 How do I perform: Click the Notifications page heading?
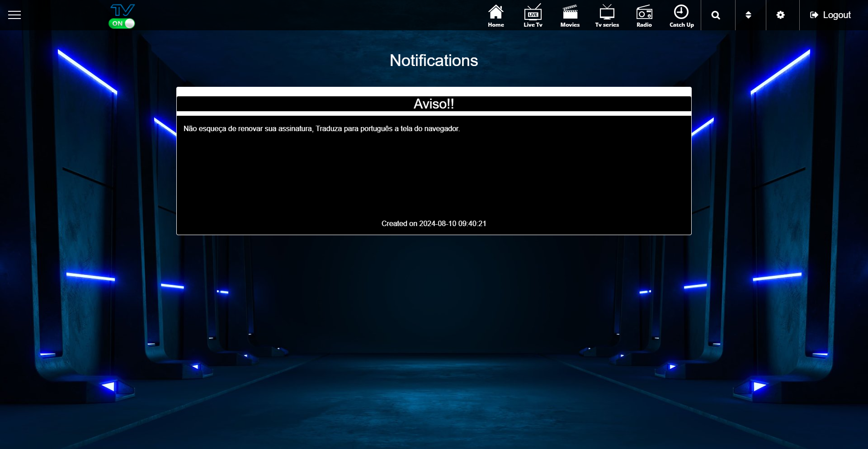434,61
